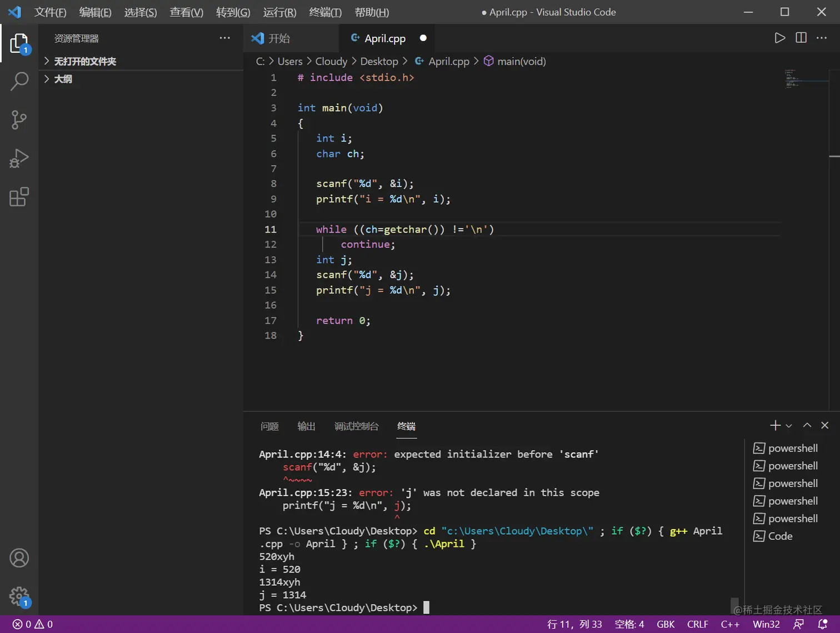840x633 pixels.
Task: Click the 'int main(void)' code line
Action: (341, 108)
